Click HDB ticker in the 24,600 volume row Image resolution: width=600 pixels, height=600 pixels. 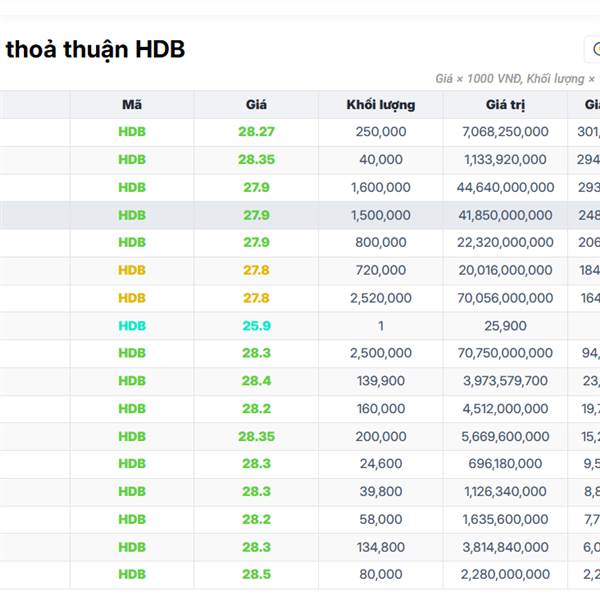132,464
